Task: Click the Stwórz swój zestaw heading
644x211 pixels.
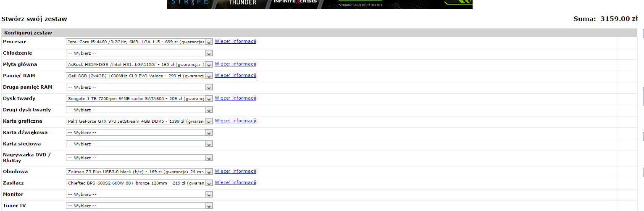Action: (x=34, y=19)
